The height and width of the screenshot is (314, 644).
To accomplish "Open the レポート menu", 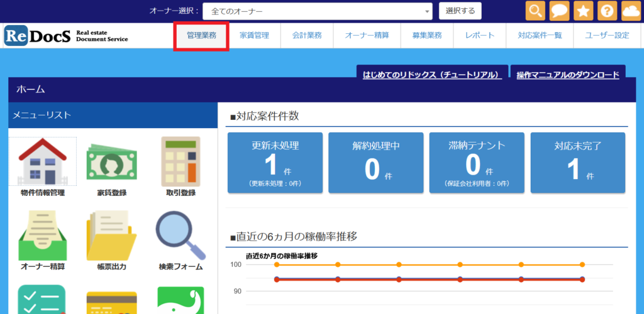I will pyautogui.click(x=480, y=36).
